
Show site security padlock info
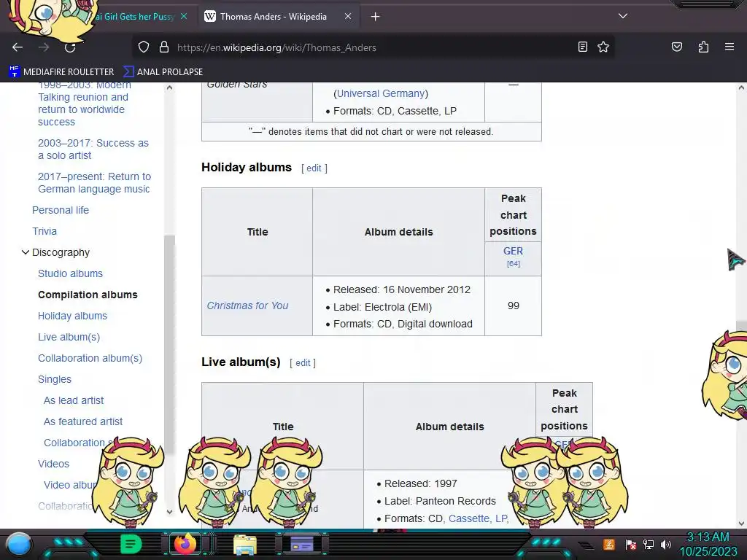(x=164, y=47)
